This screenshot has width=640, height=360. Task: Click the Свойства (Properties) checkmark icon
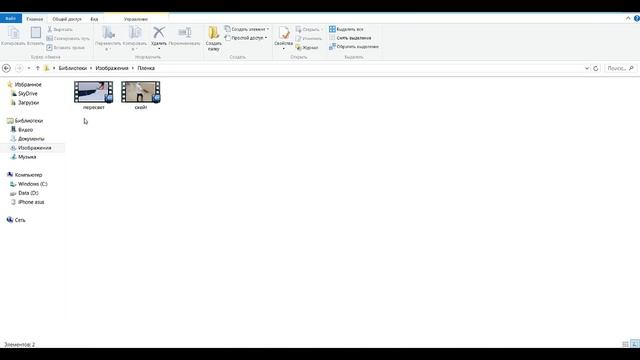click(284, 33)
